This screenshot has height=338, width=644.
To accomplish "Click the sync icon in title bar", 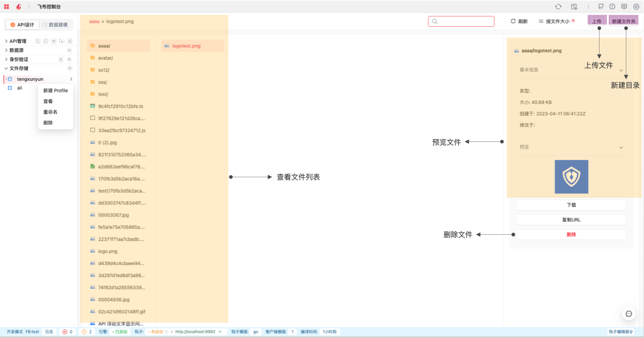I will pos(559,7).
